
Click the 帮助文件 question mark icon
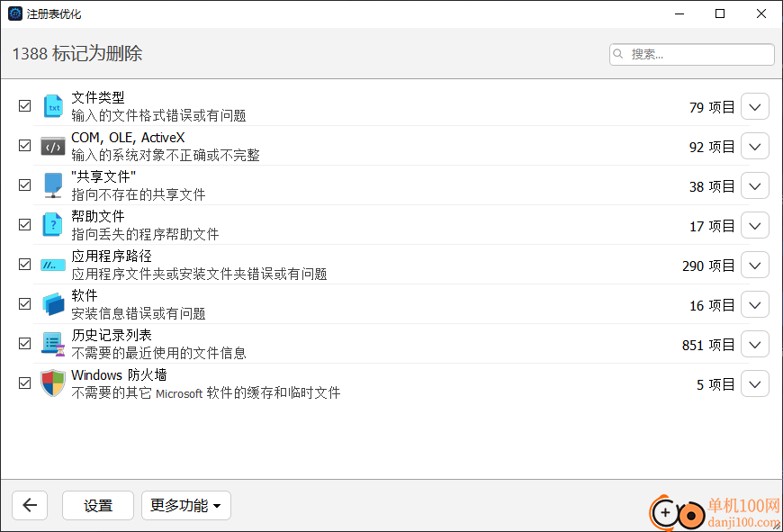pos(53,225)
